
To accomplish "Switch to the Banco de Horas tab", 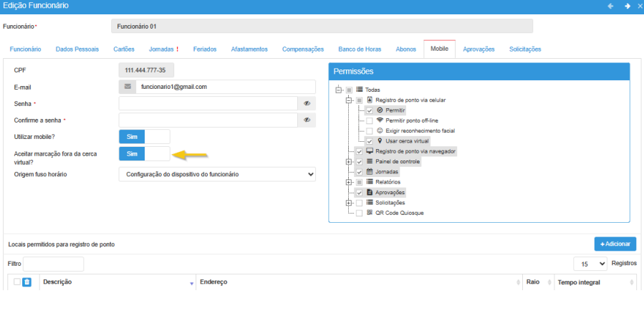I will (x=360, y=49).
